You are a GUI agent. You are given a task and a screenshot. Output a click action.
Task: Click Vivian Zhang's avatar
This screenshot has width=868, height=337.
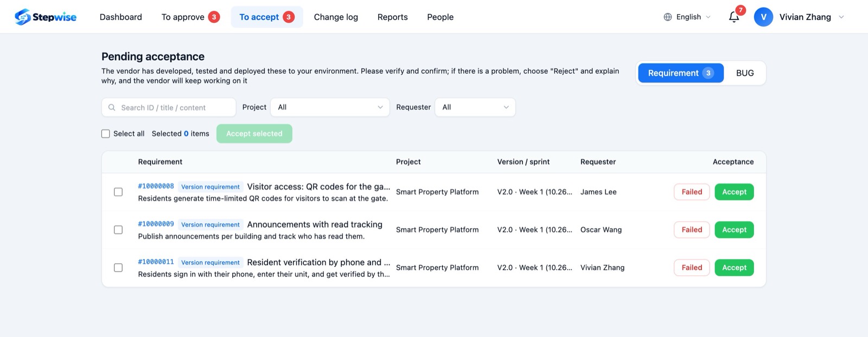[x=763, y=17]
